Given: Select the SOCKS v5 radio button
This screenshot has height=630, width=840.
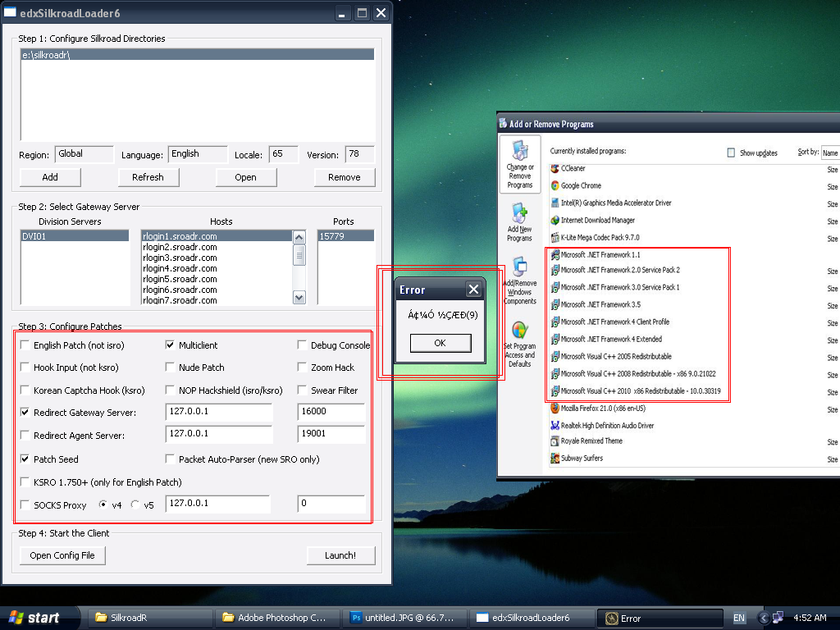Looking at the screenshot, I should [x=135, y=504].
